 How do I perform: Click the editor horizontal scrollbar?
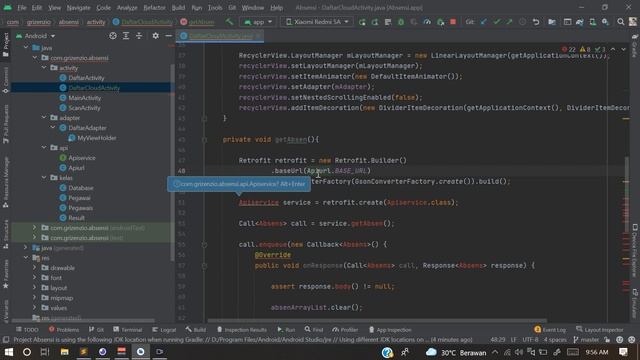coord(377,321)
